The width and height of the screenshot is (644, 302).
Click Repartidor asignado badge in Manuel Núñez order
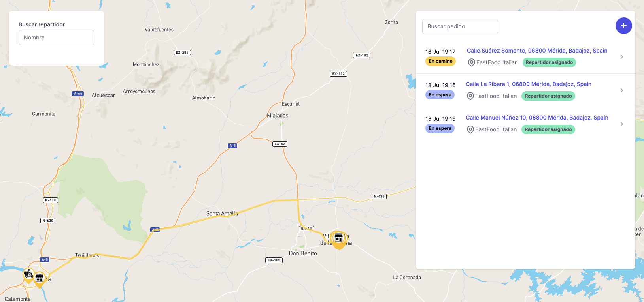point(548,129)
